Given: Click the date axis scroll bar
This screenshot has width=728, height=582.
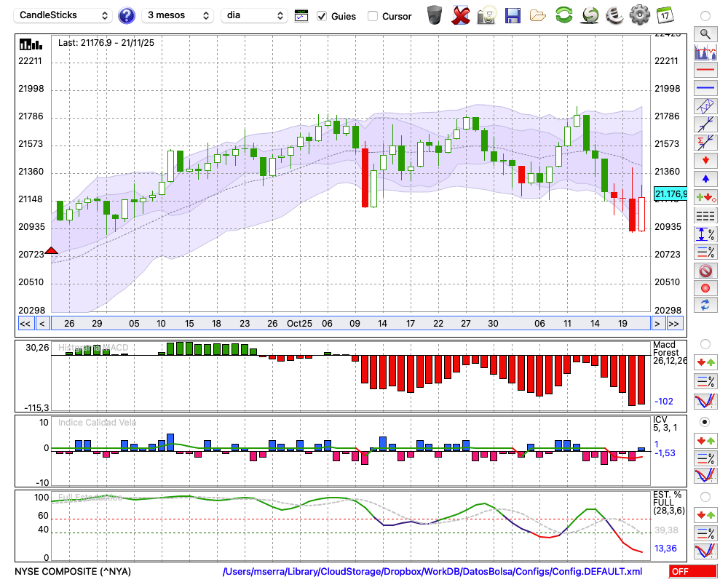Looking at the screenshot, I should [351, 324].
